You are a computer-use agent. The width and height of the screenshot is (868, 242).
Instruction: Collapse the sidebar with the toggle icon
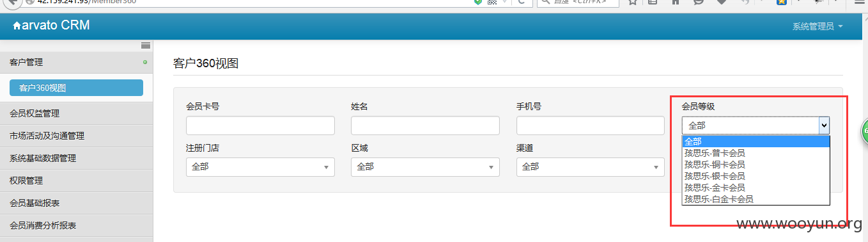(146, 45)
